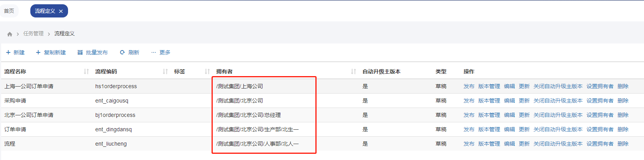Image resolution: width=644 pixels, height=160 pixels.
Task: Sort by 拥有者 column
Action: (x=353, y=71)
